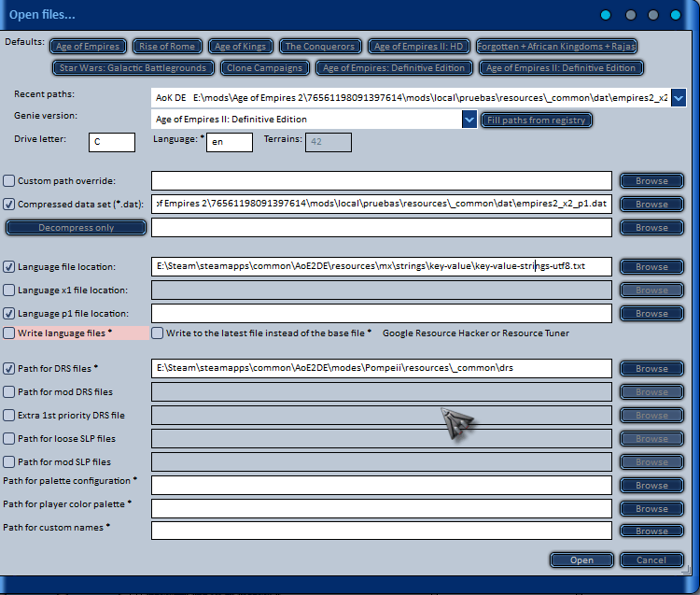
Task: Choose Age of Empires II: HD defaults
Action: tap(419, 46)
